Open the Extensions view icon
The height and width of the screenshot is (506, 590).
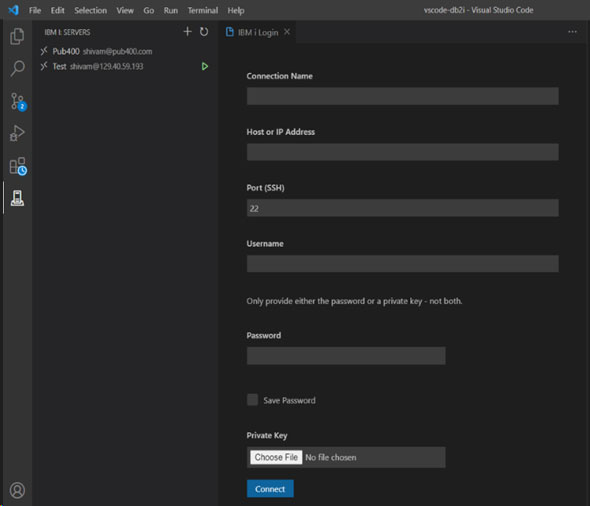point(18,166)
